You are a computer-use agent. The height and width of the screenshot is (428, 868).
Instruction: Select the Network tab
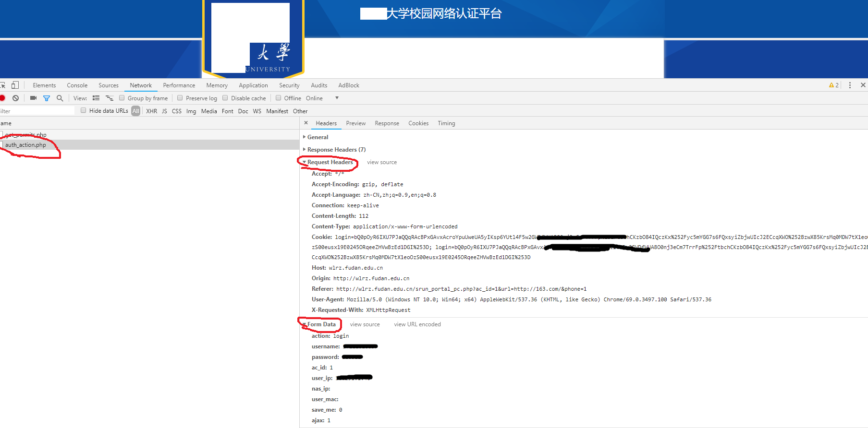click(141, 85)
